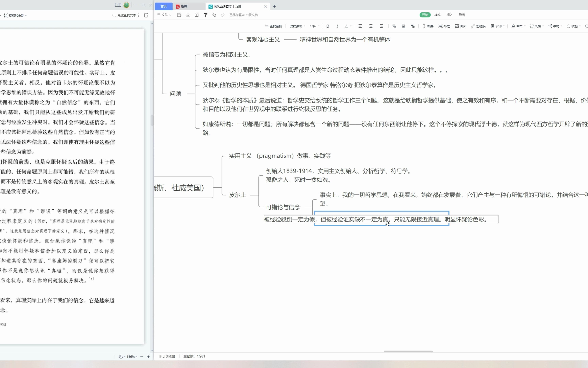Insert a picture (图片)
Viewport: 588px width, 368px height.
click(460, 26)
